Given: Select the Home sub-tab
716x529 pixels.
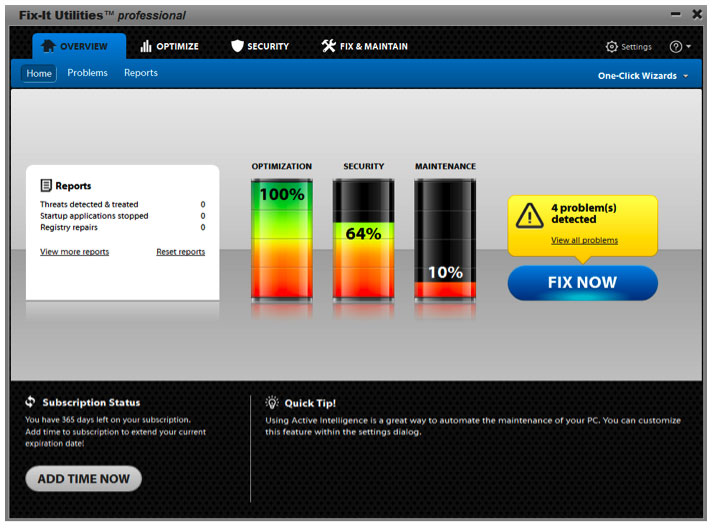Looking at the screenshot, I should tap(39, 73).
